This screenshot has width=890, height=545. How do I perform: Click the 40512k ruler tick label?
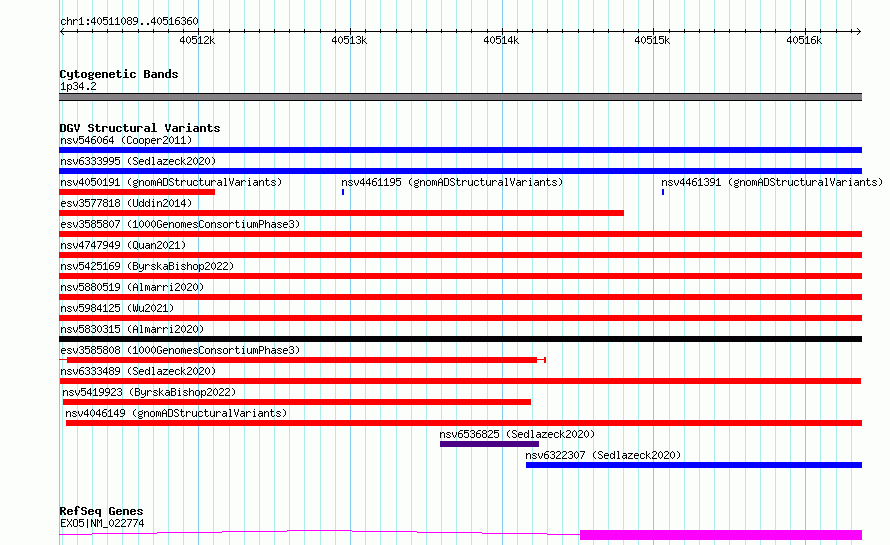click(197, 40)
